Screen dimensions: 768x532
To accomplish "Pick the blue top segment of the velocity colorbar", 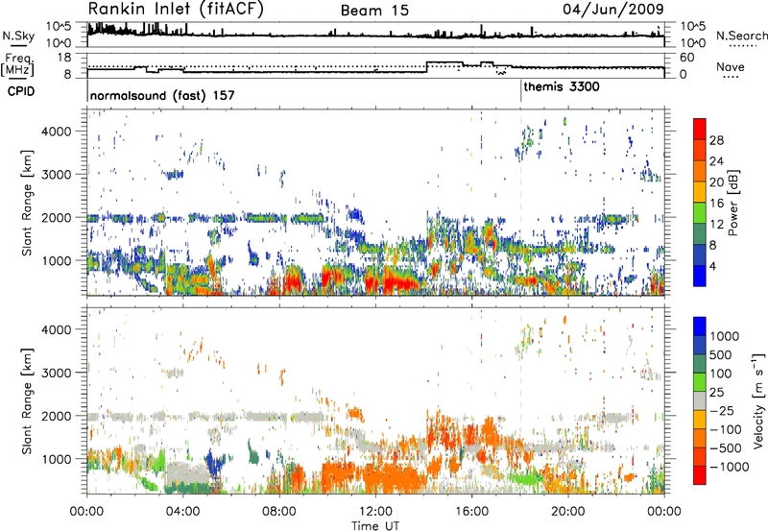I will tap(700, 326).
